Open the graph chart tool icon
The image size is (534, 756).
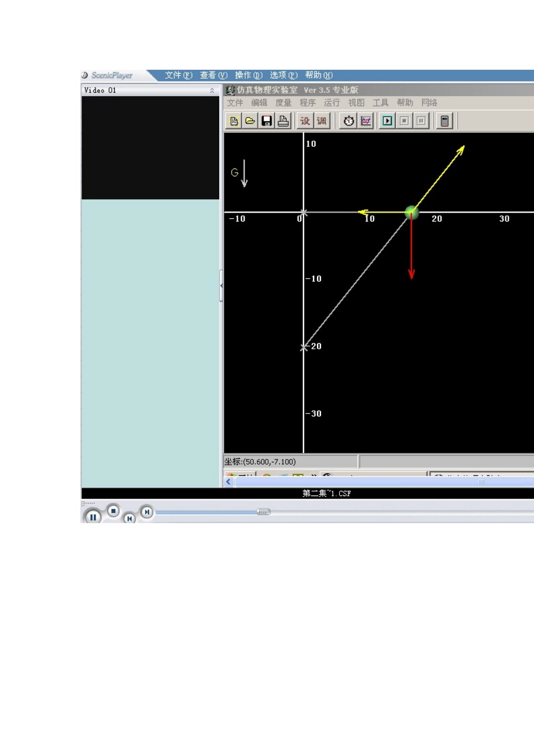[x=366, y=121]
